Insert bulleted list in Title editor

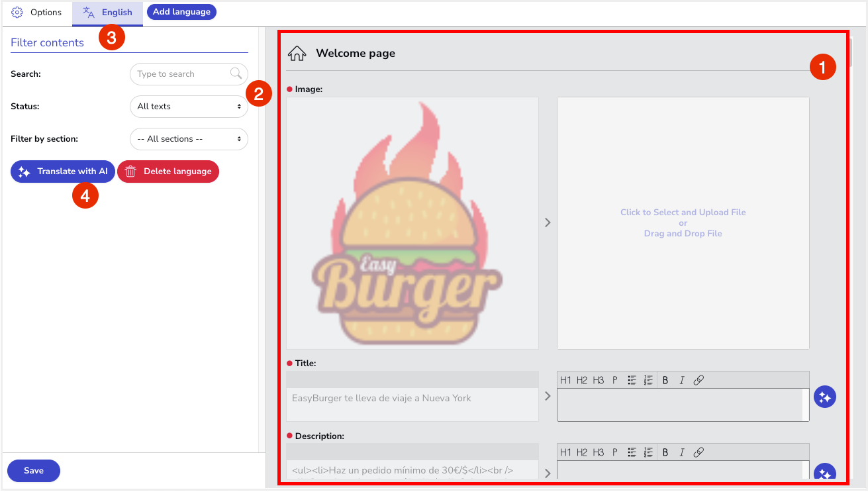tap(632, 380)
